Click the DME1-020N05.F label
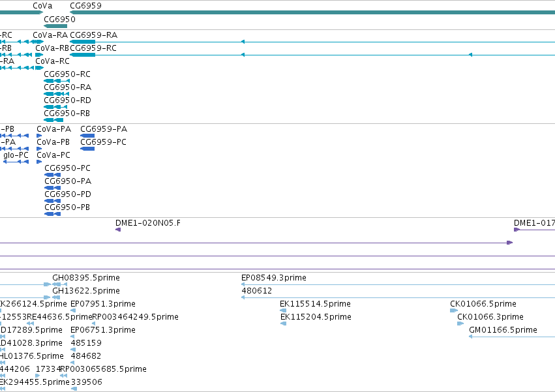This screenshot has height=392, width=555. click(x=148, y=223)
